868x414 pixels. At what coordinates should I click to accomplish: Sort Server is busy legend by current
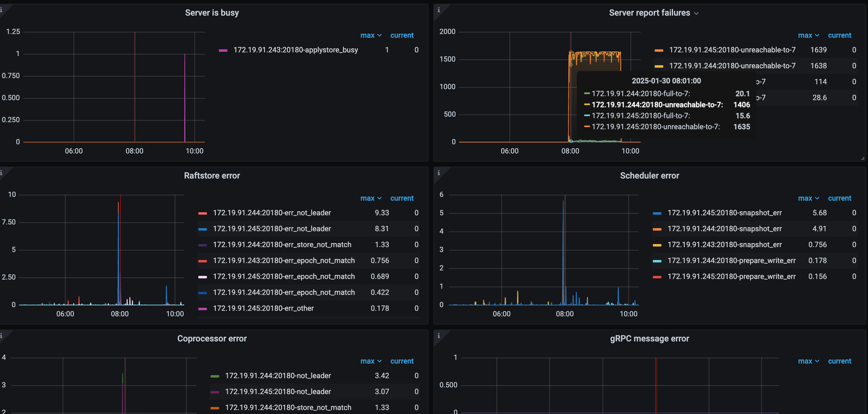[x=402, y=35]
